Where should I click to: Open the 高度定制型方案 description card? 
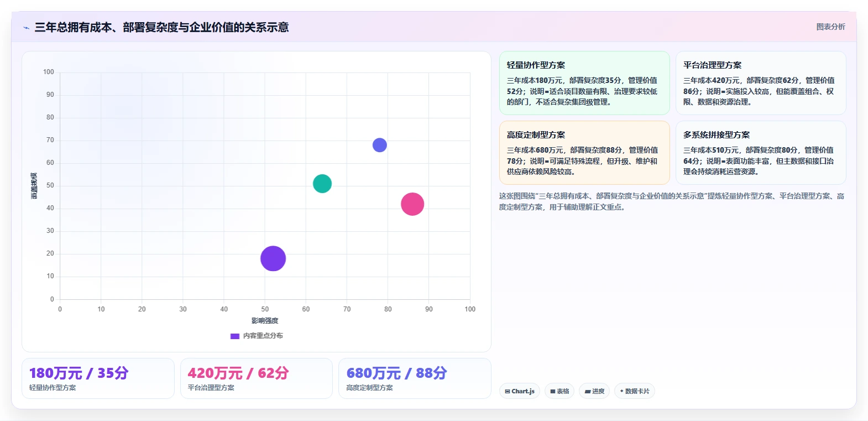click(x=584, y=153)
